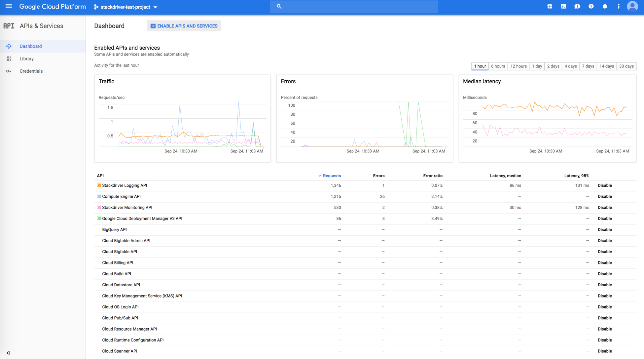The width and height of the screenshot is (644, 359).
Task: Select the 1 hour time range
Action: (x=480, y=66)
